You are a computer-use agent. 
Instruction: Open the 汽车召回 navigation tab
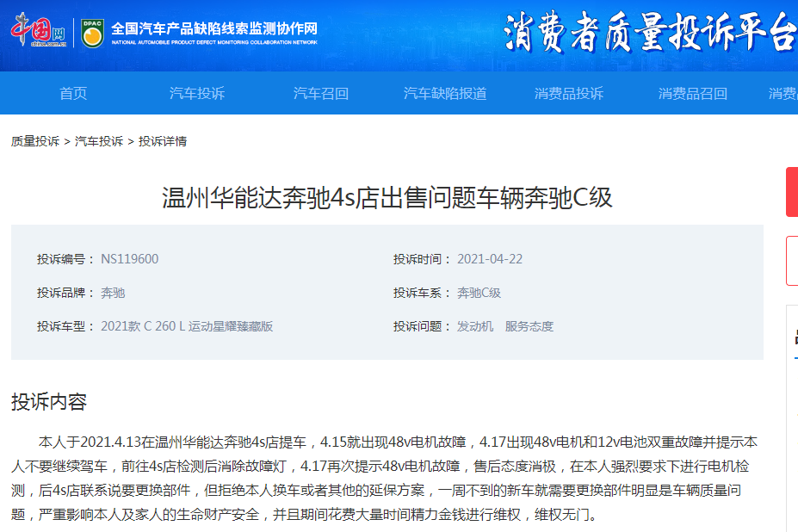tap(321, 93)
